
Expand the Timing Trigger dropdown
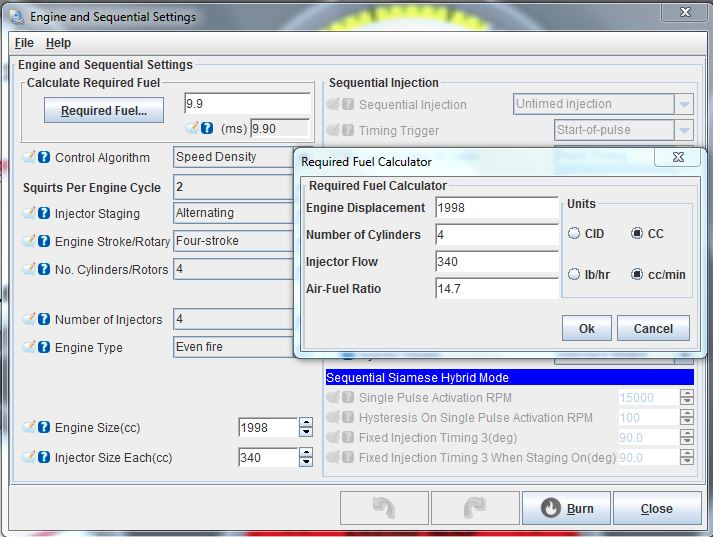684,131
